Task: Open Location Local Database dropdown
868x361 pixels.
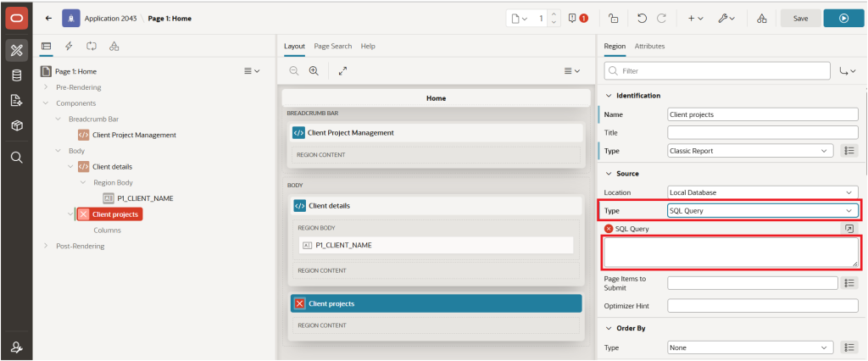Action: click(763, 192)
